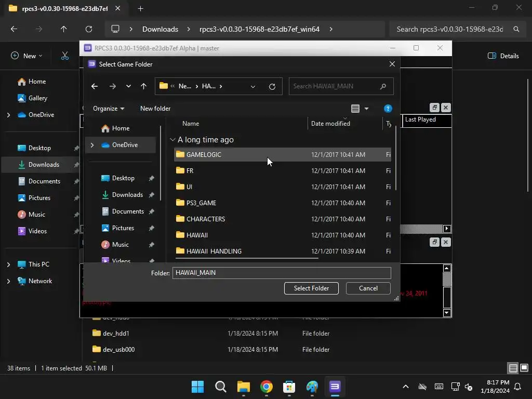Click Forward arrow in Select Game Folder dialog
Screen dimensions: 532x399
[x=113, y=87]
